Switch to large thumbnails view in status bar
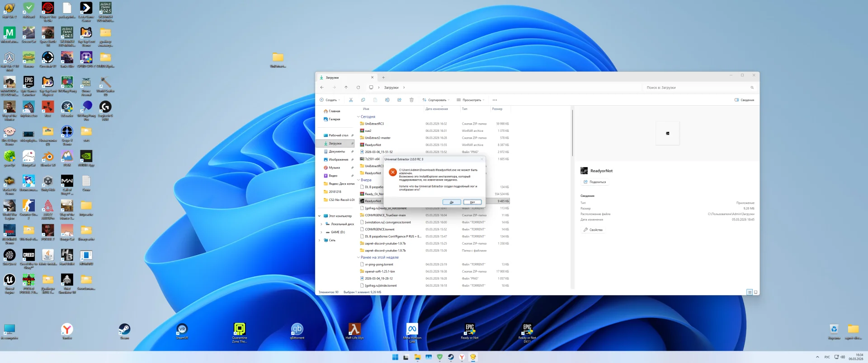 point(755,292)
